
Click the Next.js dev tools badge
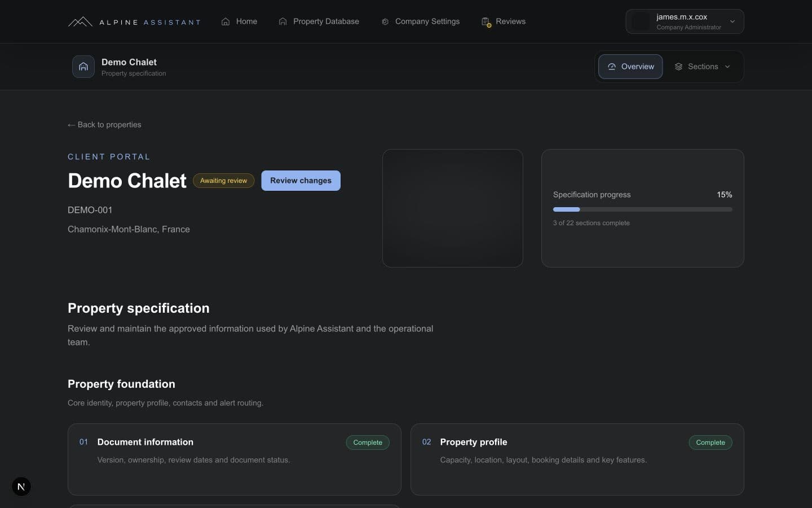(21, 487)
